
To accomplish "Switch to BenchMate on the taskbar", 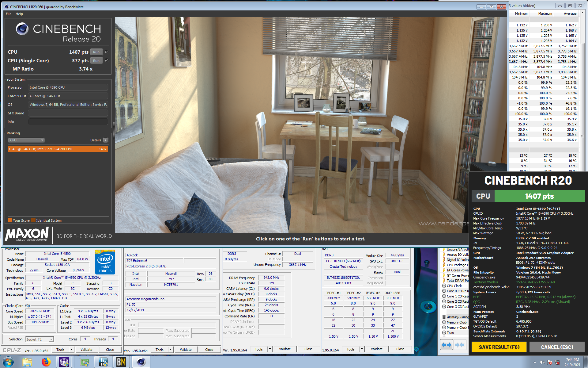I will coord(121,362).
